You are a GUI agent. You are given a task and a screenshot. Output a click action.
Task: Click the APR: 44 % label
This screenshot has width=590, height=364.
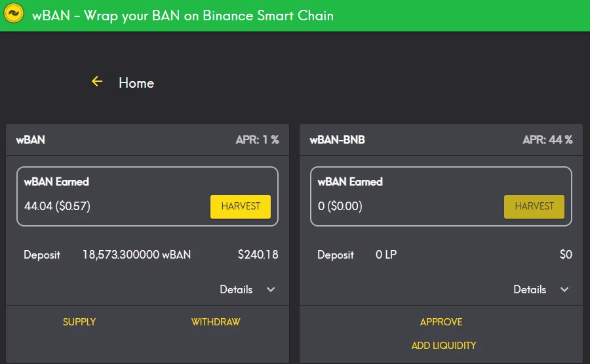[547, 140]
